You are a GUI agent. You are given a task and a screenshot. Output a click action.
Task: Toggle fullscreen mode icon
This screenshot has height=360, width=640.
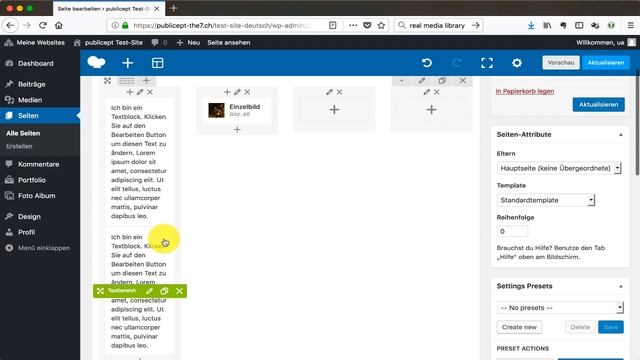487,63
